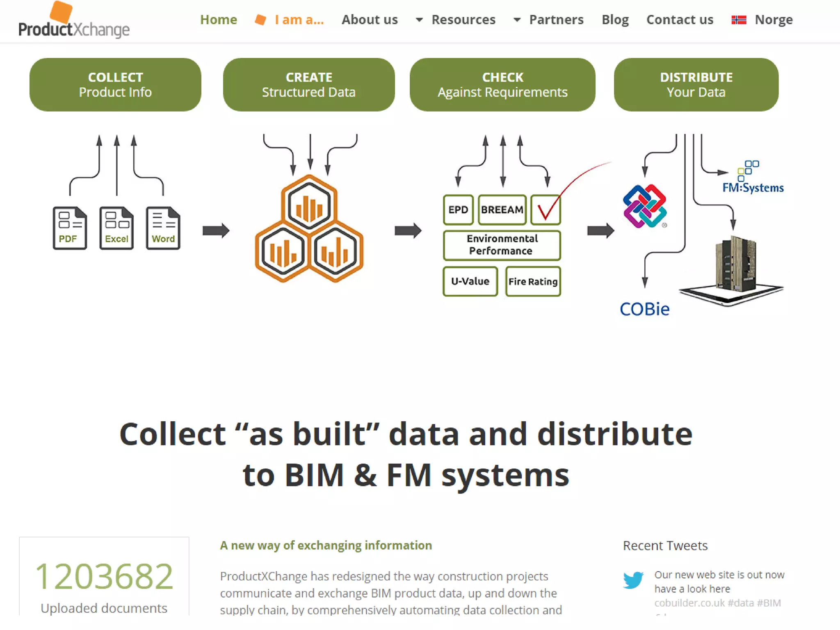Open the 'I am a...' menu
The height and width of the screenshot is (630, 840).
coord(299,20)
